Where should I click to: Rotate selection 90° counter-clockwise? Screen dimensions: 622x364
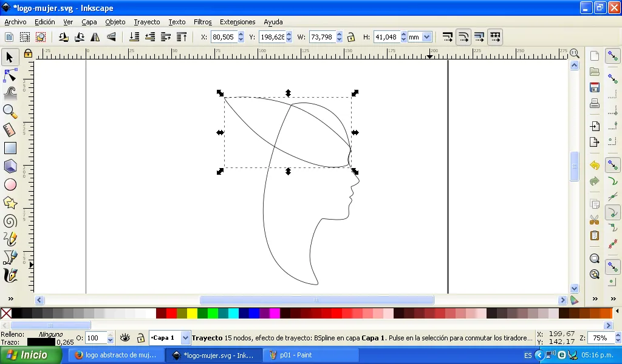coord(63,37)
